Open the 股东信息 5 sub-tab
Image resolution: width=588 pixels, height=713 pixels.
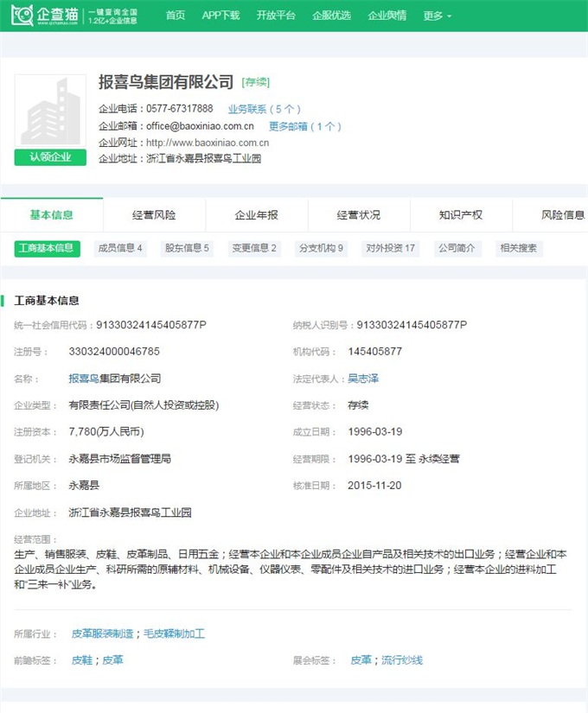pos(187,248)
